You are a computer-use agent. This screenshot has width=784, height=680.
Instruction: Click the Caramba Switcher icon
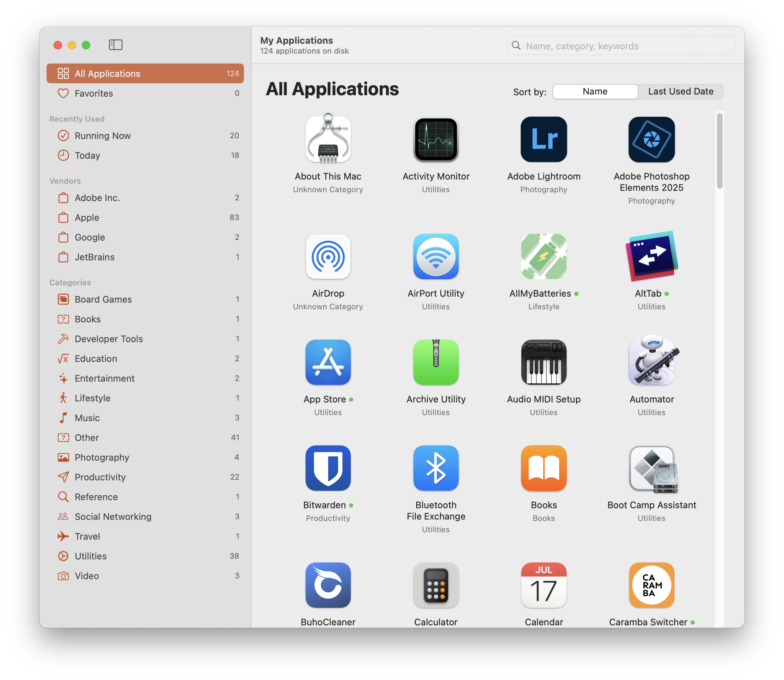pos(651,585)
